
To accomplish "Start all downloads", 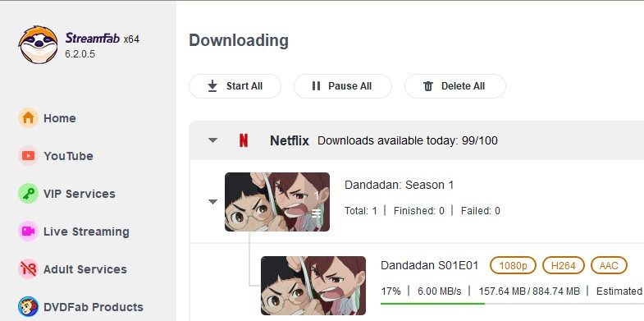I will (235, 86).
